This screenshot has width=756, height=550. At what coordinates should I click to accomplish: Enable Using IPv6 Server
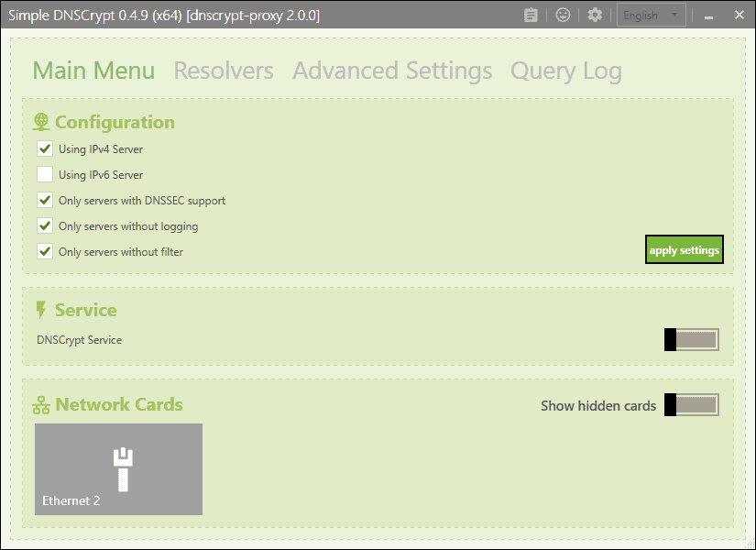(x=44, y=174)
